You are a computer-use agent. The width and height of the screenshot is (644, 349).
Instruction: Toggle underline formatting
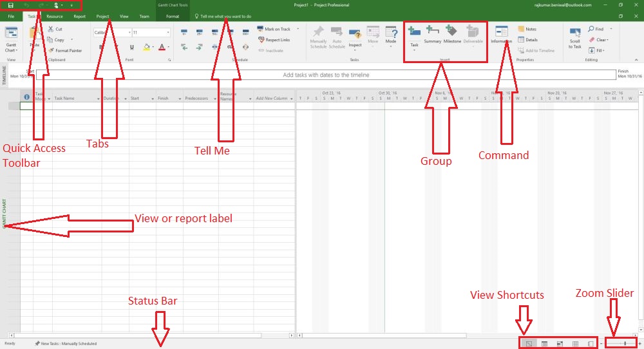point(132,47)
